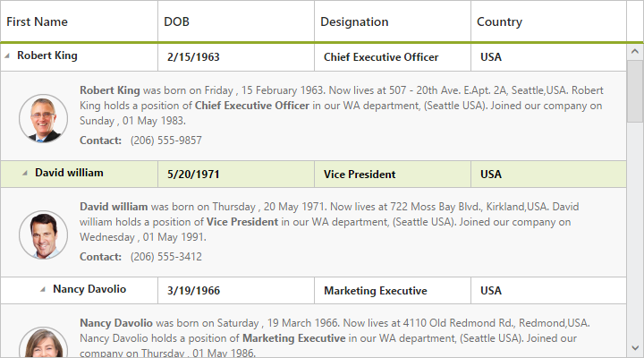Collapse the David william row
The height and width of the screenshot is (358, 644).
(x=25, y=173)
